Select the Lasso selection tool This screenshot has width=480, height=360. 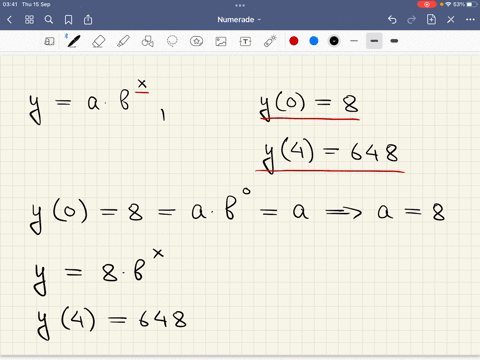tap(172, 41)
